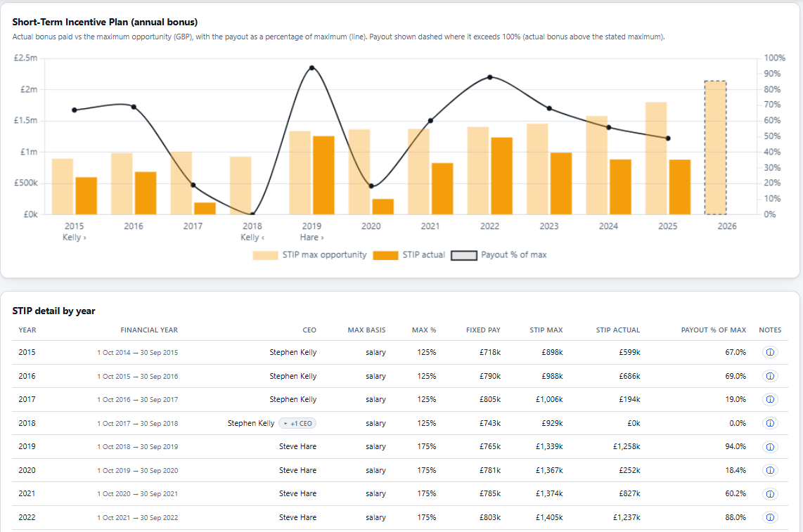Click 'Steve Hare' in the 2022 row
This screenshot has width=803, height=532.
pos(297,517)
